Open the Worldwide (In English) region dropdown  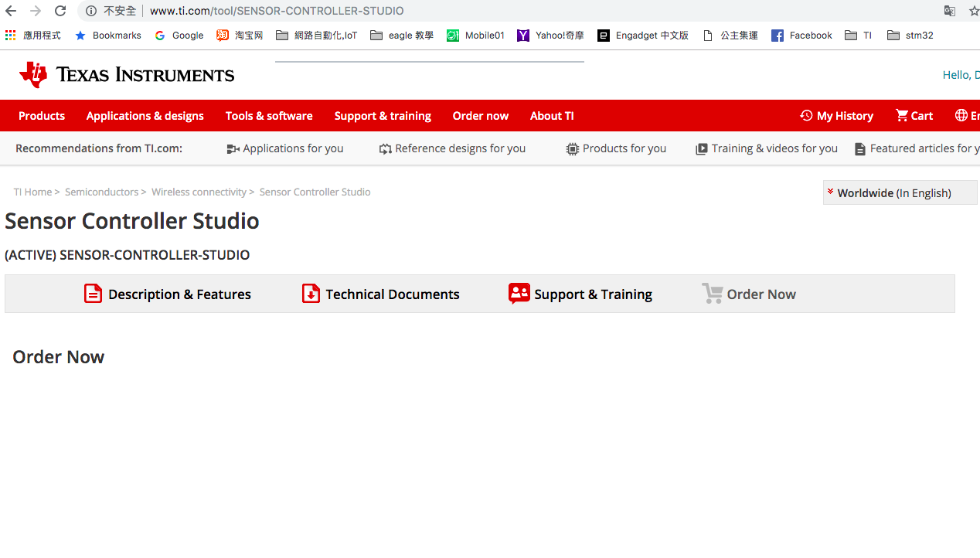pyautogui.click(x=900, y=192)
